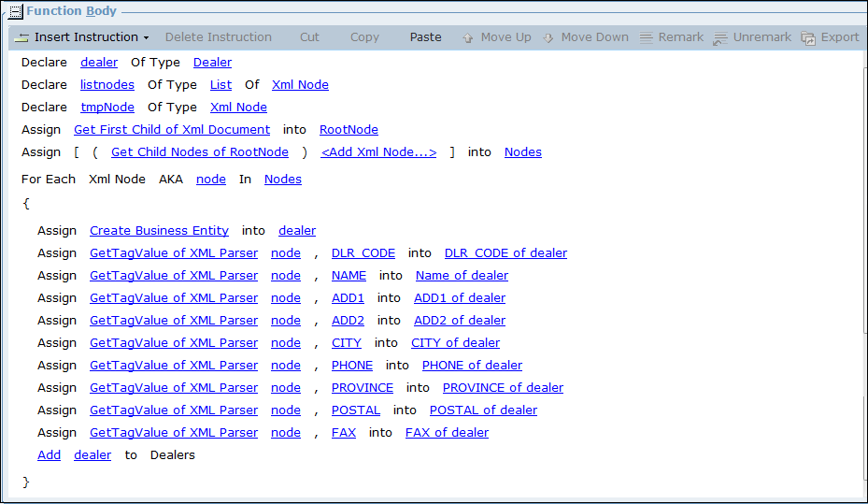The image size is (868, 504).
Task: Click Get First Child of Xml Document
Action: click(x=172, y=130)
